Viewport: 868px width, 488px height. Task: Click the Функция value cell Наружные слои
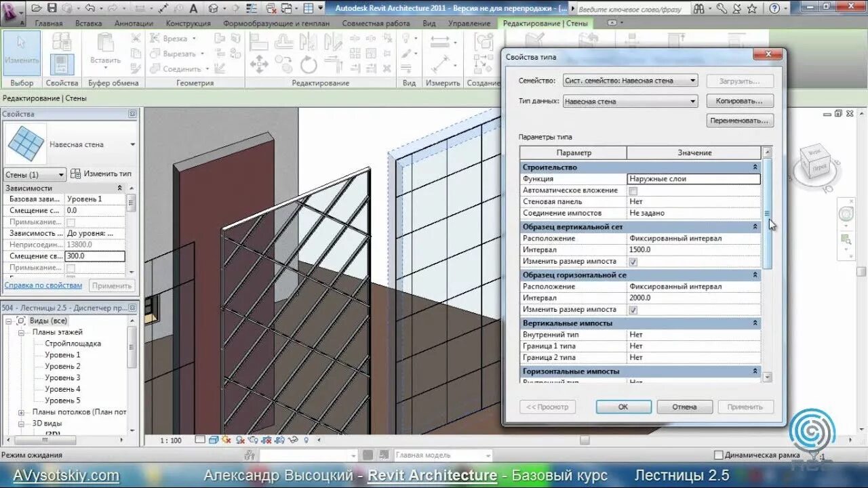coord(694,179)
